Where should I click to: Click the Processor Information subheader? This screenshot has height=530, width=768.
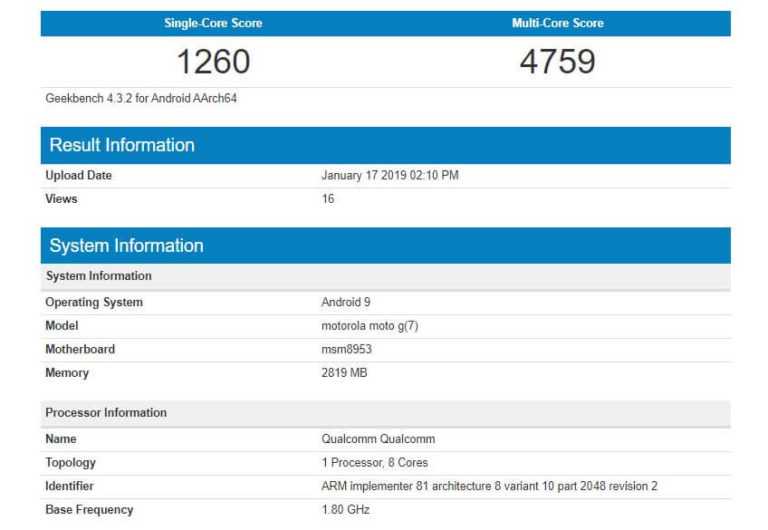tap(385, 413)
